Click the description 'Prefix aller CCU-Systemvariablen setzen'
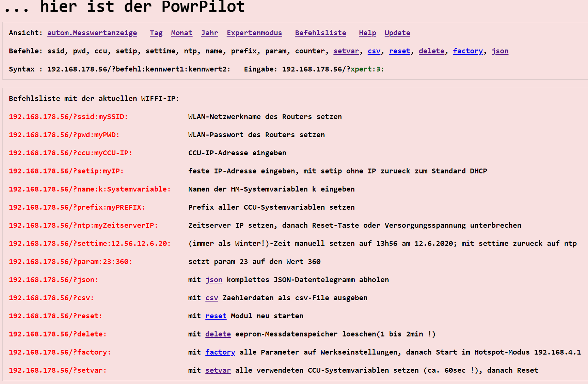Screen dimensions: 588x384 272,207
